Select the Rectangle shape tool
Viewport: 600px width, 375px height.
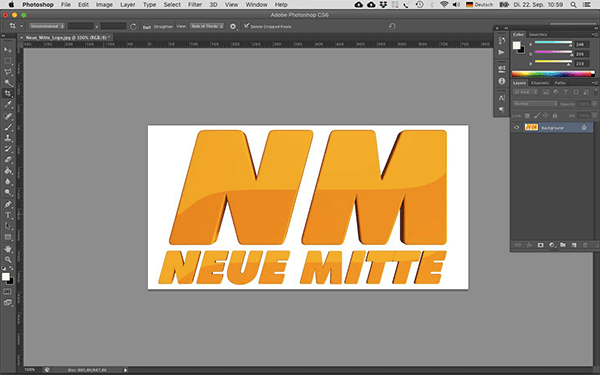[8, 237]
